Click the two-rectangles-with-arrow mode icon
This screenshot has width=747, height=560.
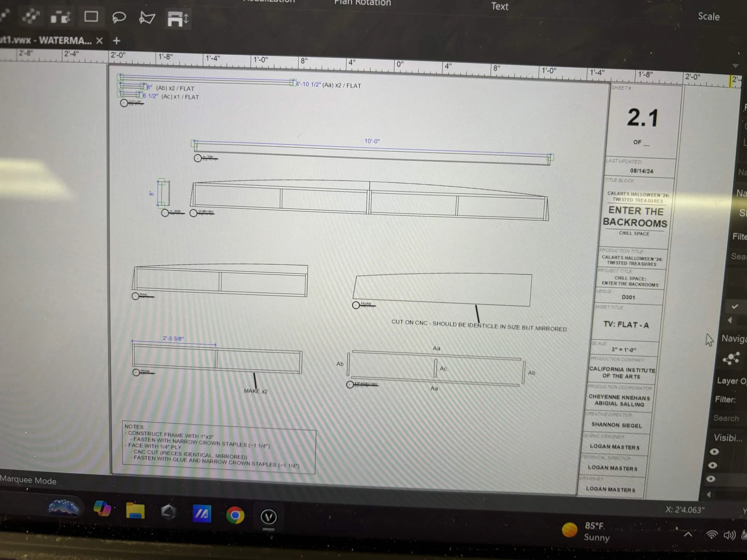[60, 17]
